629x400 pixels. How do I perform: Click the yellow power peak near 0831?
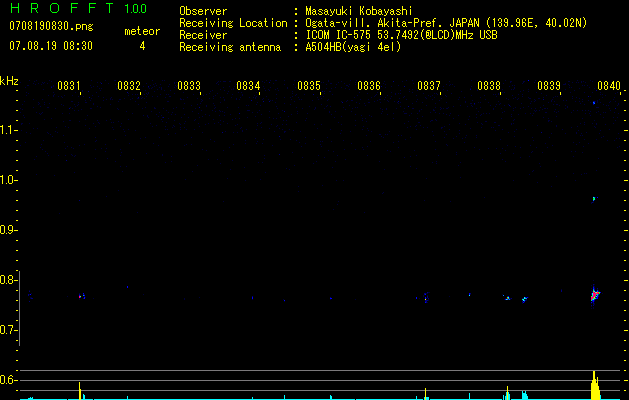click(x=79, y=391)
